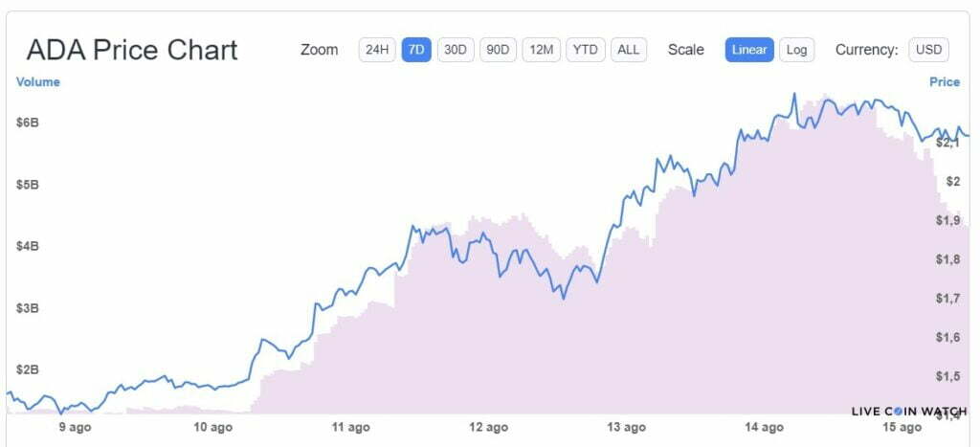
Task: Click the 13 ago date marker
Action: (x=628, y=428)
